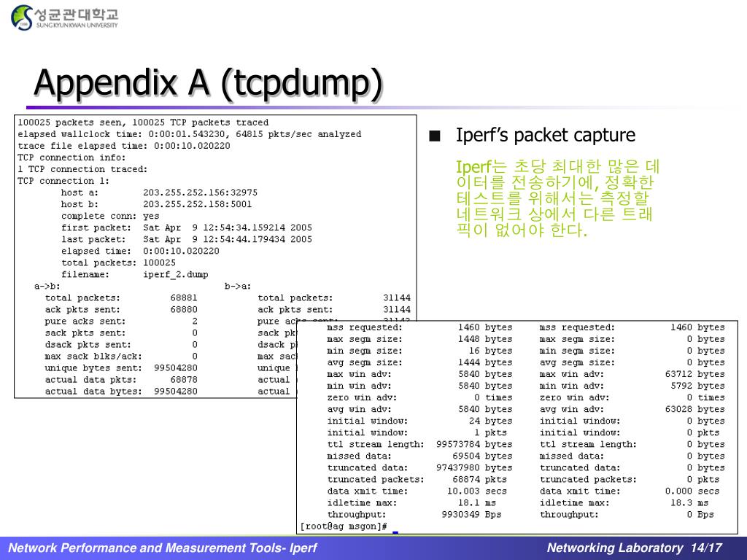Click '1 TCP connection traced:' line

point(82,169)
